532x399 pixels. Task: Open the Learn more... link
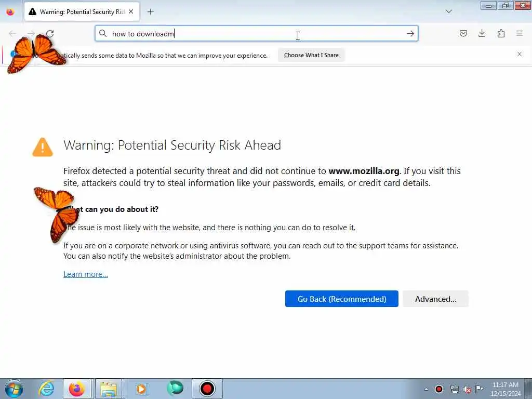click(x=86, y=274)
